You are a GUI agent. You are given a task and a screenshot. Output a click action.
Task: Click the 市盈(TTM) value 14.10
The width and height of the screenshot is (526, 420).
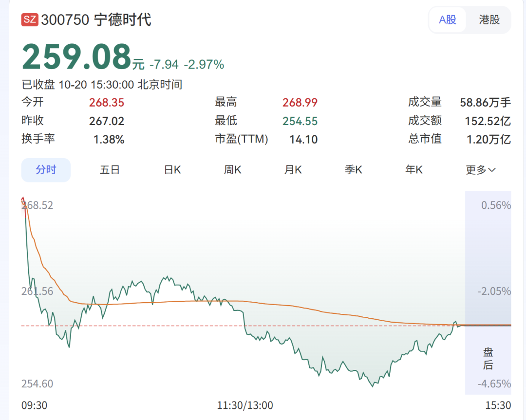pyautogui.click(x=303, y=140)
